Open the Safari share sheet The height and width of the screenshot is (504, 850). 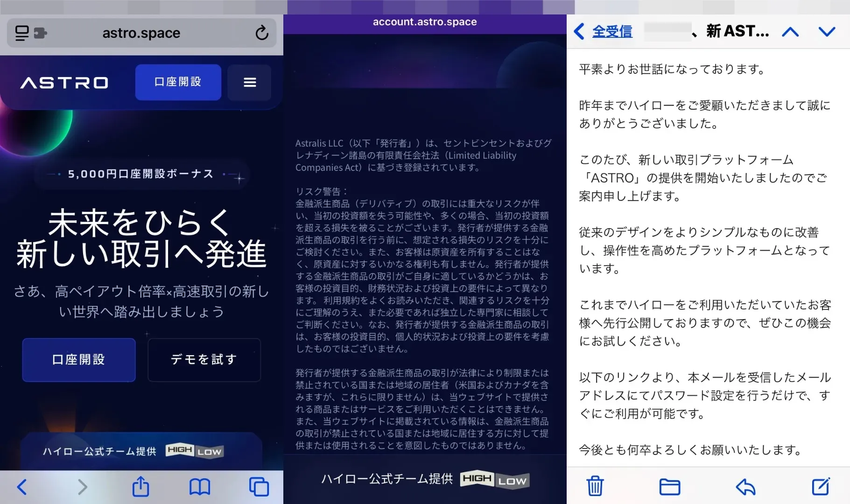click(x=140, y=486)
